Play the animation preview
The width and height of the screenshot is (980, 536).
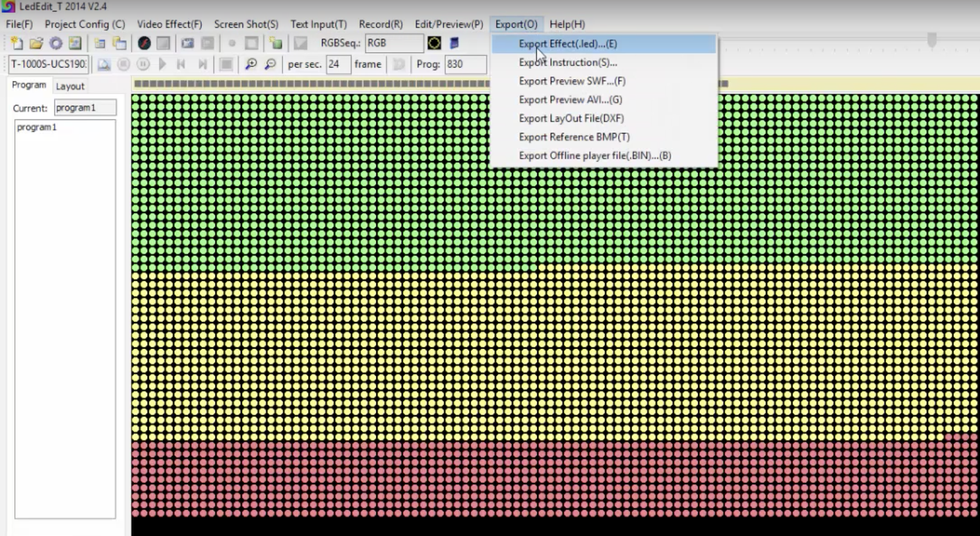tap(162, 64)
